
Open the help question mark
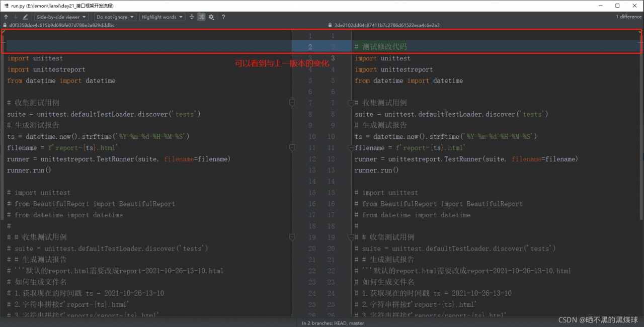point(223,17)
